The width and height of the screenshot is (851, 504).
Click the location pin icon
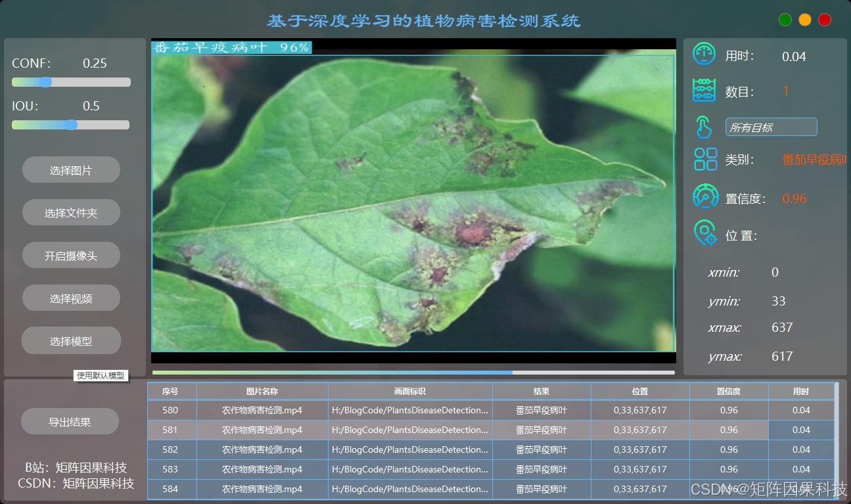(706, 233)
